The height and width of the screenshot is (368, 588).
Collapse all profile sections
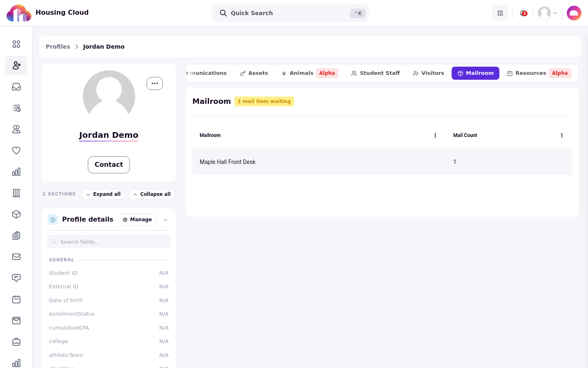pos(152,194)
